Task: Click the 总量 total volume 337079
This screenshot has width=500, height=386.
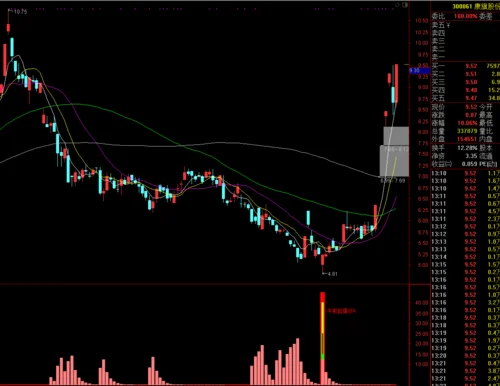Action: [467, 131]
